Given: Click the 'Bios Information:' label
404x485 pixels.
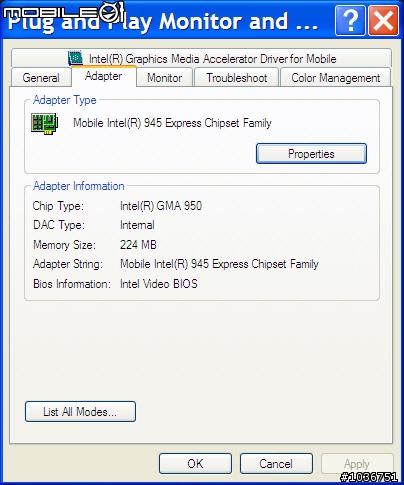Looking at the screenshot, I should point(72,284).
